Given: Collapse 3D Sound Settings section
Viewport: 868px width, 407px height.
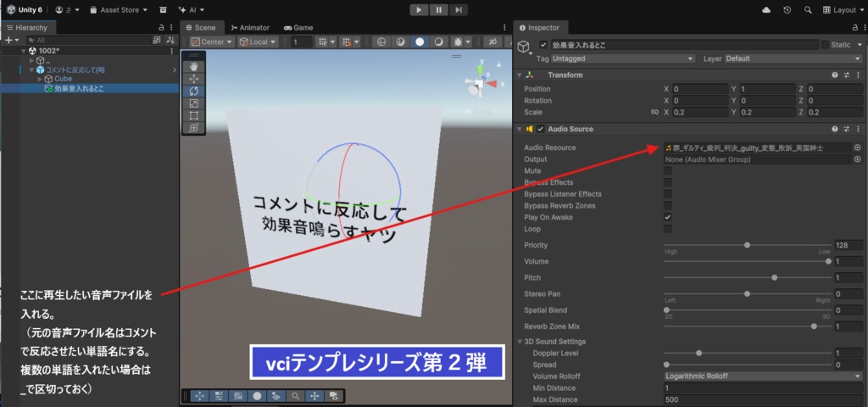Looking at the screenshot, I should click(x=520, y=342).
